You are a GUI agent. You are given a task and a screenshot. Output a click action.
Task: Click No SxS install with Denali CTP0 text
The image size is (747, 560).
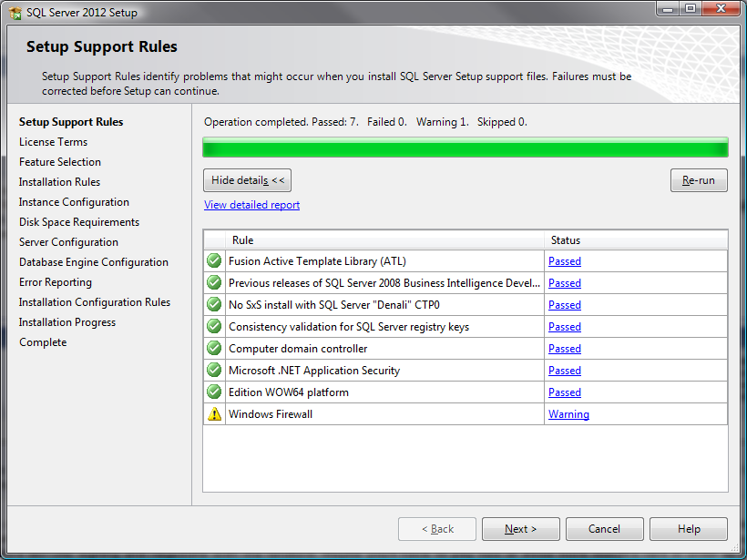tap(334, 305)
